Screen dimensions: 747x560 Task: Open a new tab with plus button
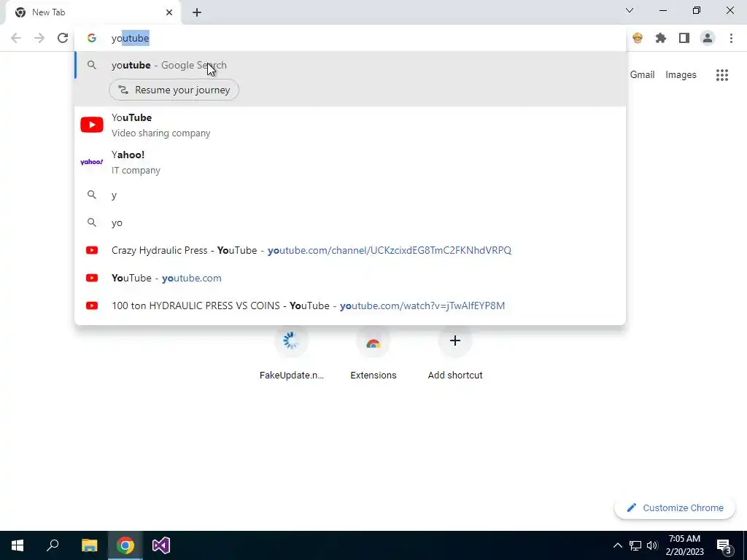point(197,12)
